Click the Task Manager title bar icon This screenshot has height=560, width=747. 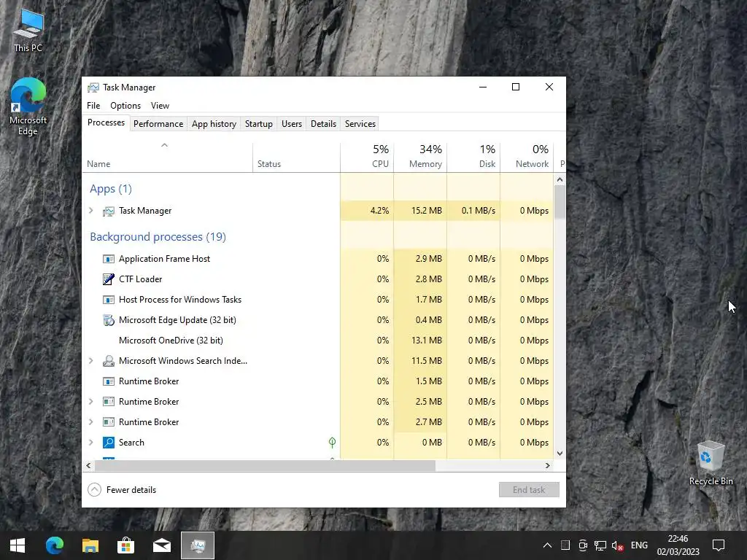[x=93, y=87]
